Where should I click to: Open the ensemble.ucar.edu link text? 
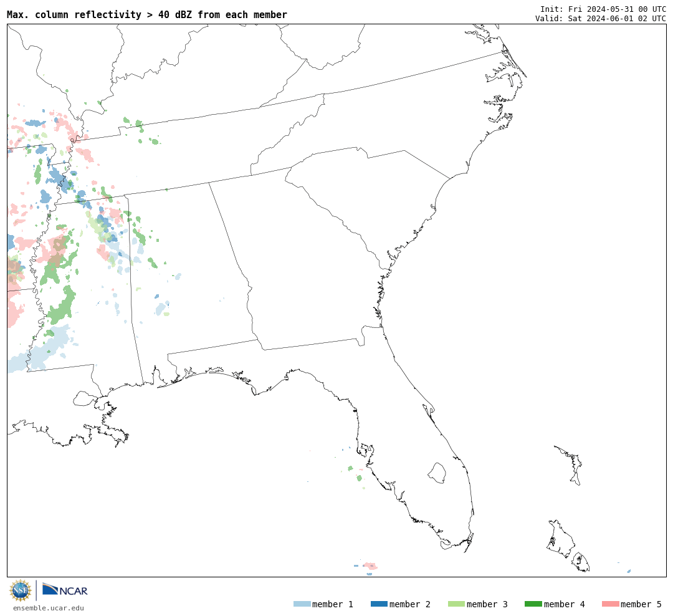tap(49, 608)
